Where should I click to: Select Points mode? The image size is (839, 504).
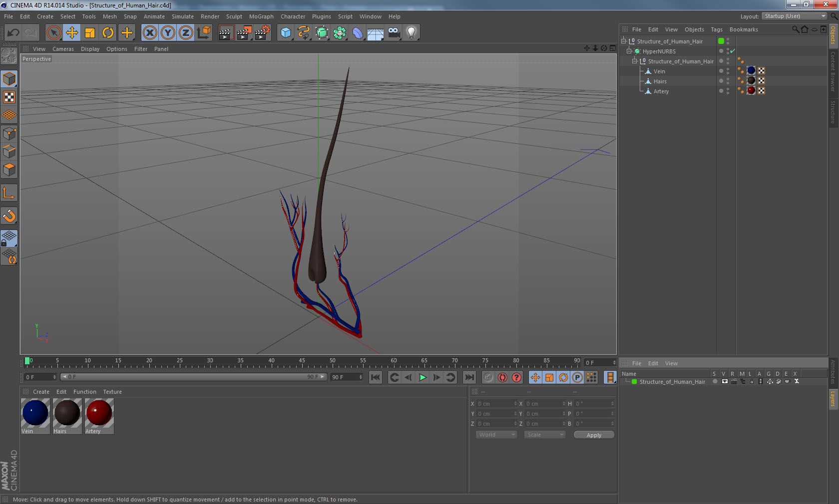click(9, 133)
